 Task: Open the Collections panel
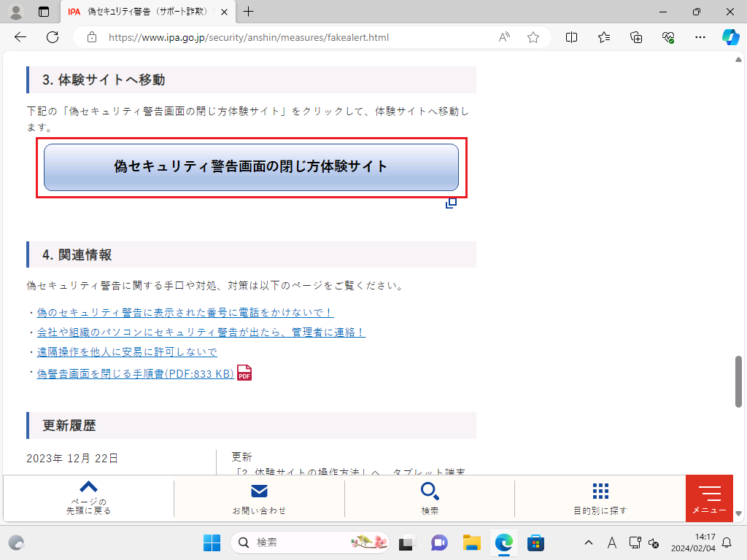pos(636,37)
